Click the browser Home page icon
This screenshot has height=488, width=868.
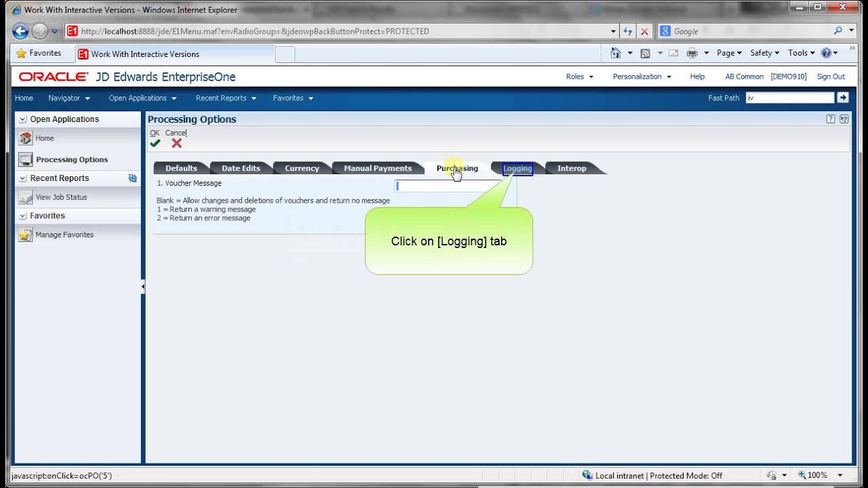tap(616, 53)
